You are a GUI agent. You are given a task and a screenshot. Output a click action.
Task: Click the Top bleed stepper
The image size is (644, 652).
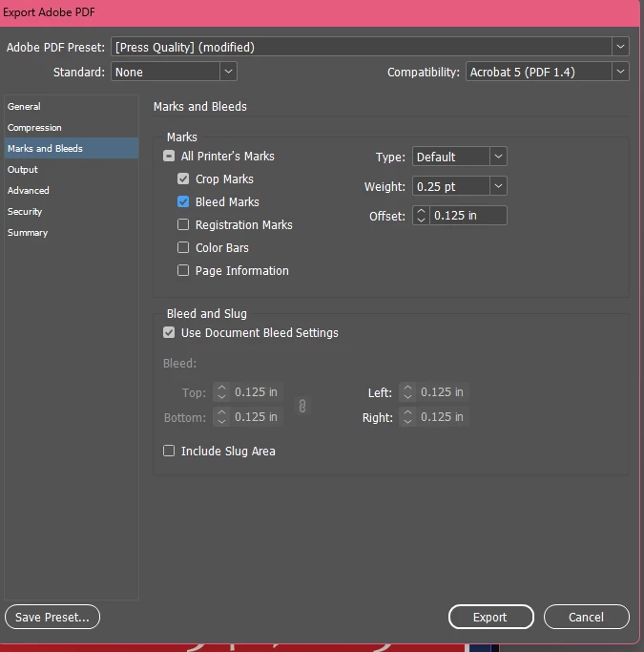point(221,392)
